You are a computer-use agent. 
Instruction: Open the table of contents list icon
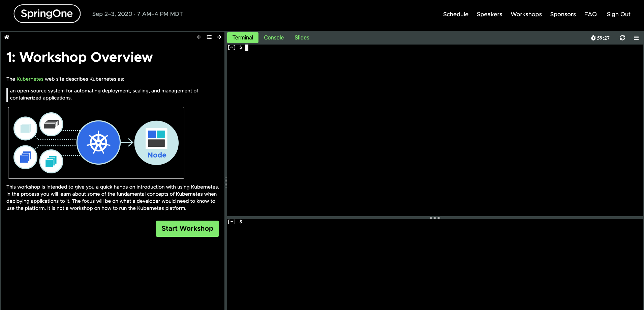pyautogui.click(x=209, y=37)
